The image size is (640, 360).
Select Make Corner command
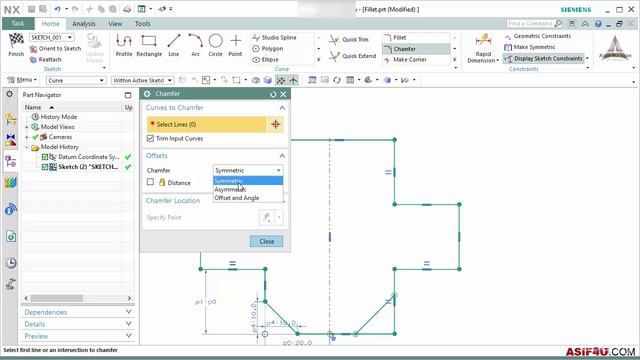pos(405,60)
